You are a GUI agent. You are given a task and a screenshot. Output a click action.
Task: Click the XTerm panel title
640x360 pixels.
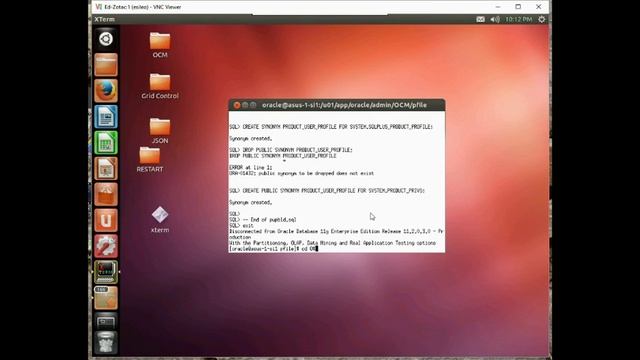click(x=104, y=19)
